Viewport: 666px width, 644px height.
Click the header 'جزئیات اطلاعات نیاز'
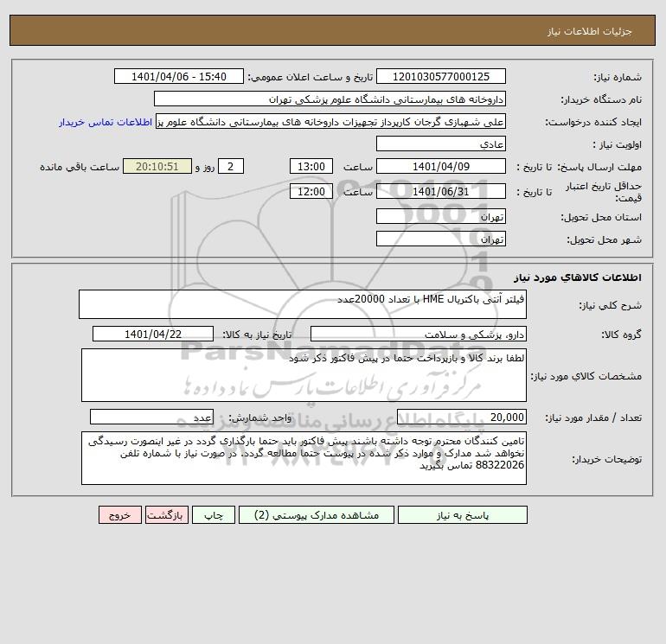pos(590,31)
